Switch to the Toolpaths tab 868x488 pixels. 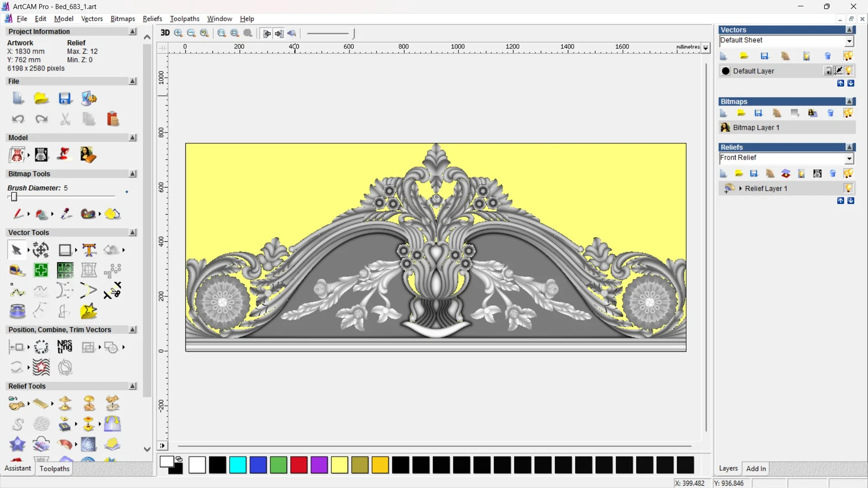tap(54, 469)
